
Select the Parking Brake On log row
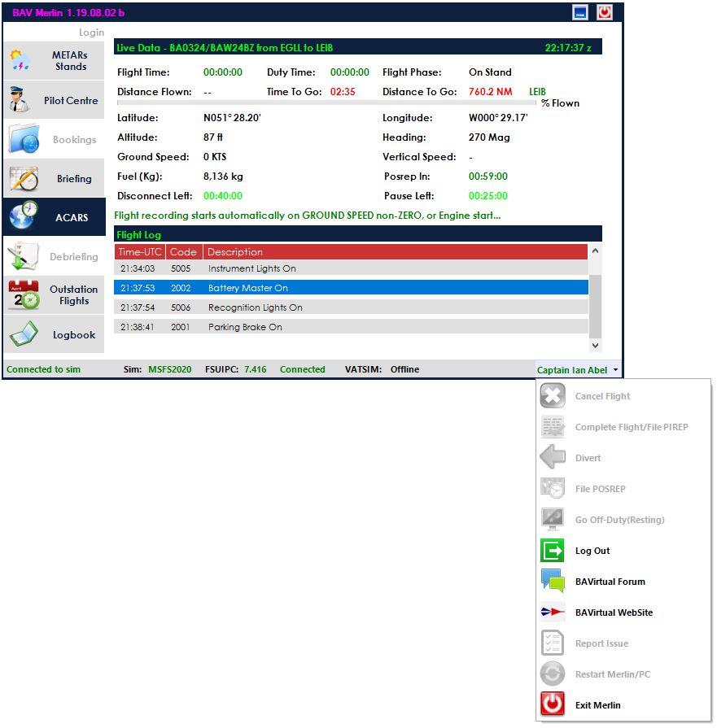(x=351, y=327)
